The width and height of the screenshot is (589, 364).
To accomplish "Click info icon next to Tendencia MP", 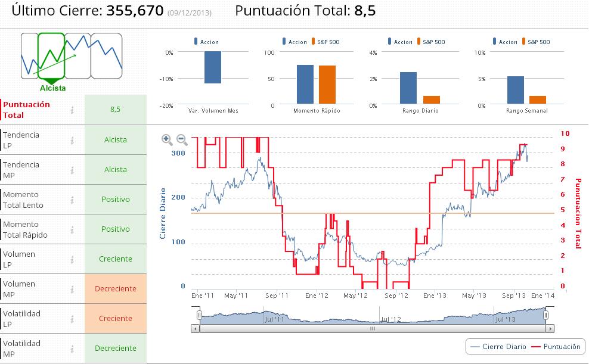I will tap(72, 170).
